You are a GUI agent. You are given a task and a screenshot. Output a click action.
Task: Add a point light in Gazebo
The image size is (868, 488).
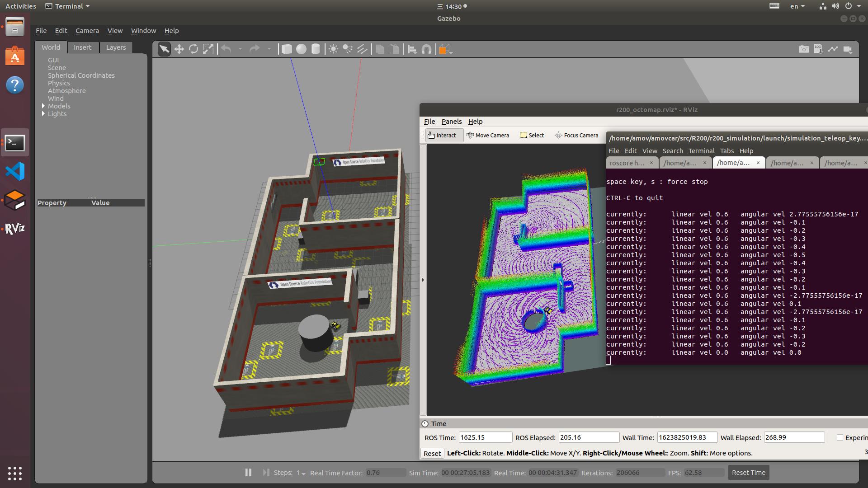(333, 49)
